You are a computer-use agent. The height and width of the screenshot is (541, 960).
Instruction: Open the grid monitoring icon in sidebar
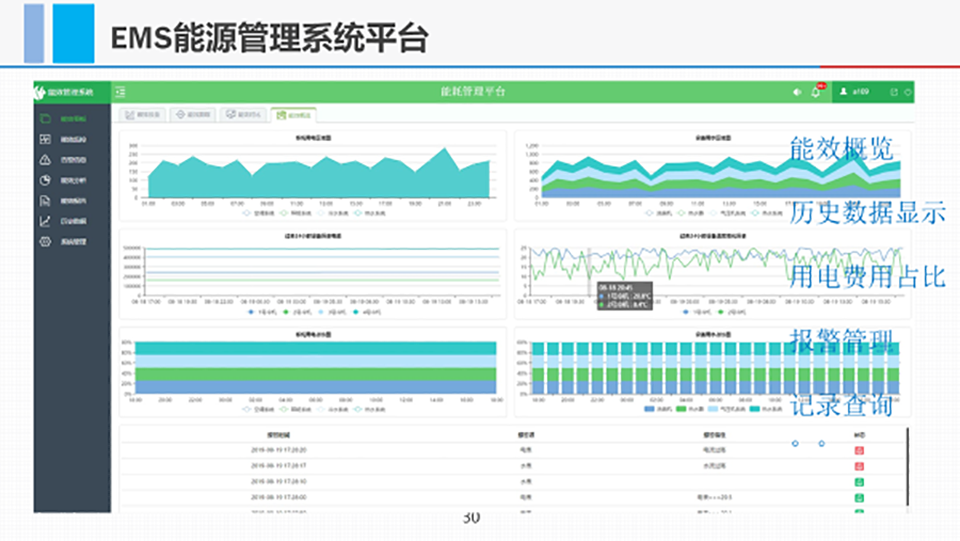45,139
